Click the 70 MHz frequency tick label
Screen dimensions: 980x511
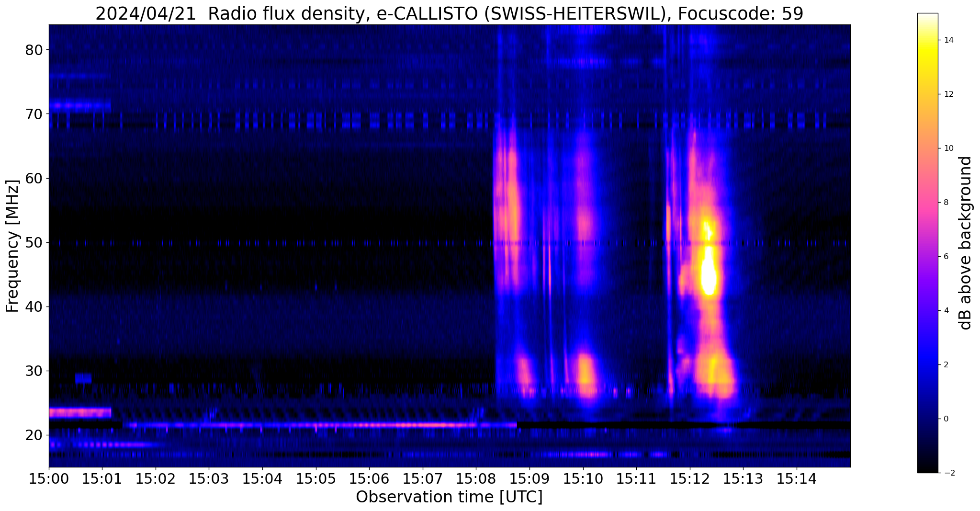click(33, 114)
